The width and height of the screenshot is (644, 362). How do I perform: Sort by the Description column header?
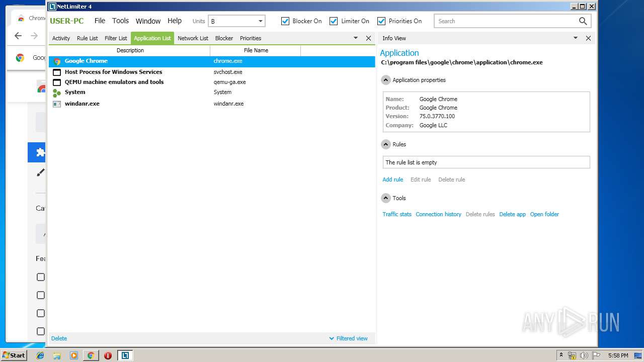[x=130, y=50]
